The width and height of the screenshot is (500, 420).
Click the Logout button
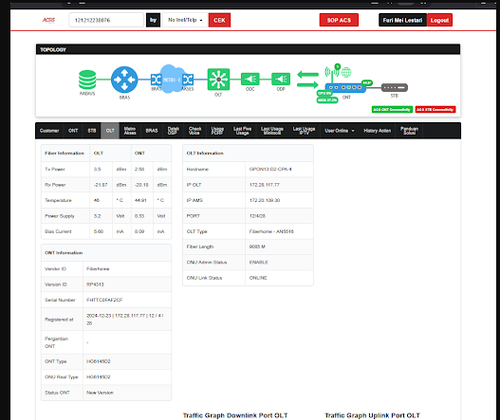coord(439,20)
